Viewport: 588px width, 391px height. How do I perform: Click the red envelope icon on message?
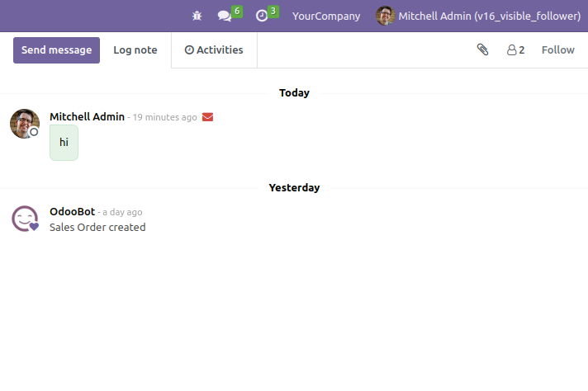pos(207,117)
